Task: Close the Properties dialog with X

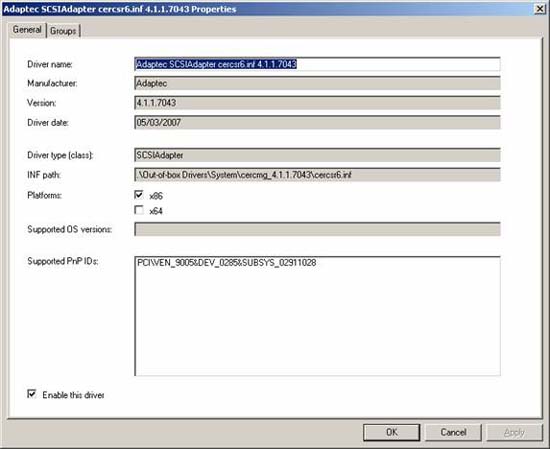Action: click(x=539, y=9)
